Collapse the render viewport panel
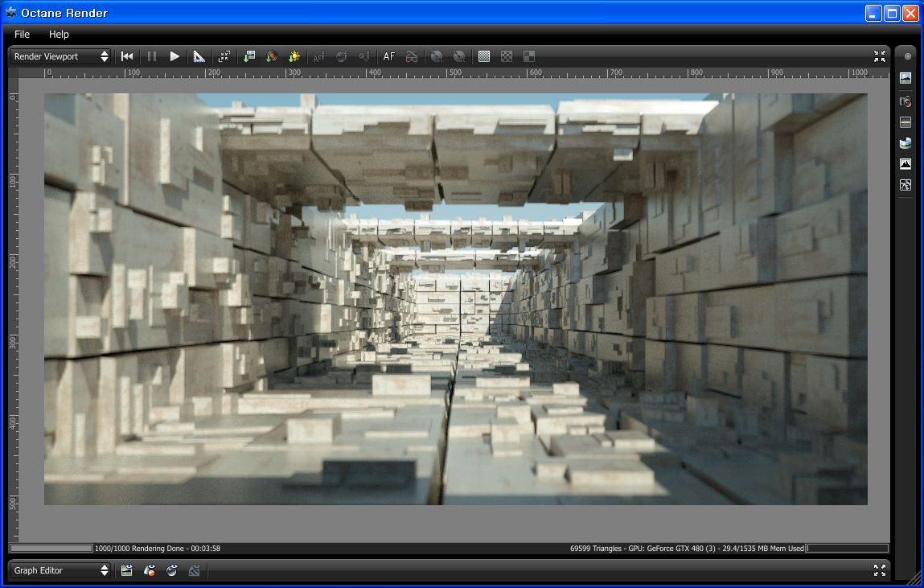This screenshot has width=924, height=588. pyautogui.click(x=879, y=56)
